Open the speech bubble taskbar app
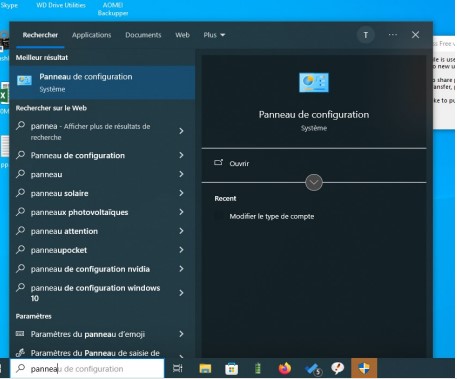This screenshot has height=379, width=457. tap(337, 368)
